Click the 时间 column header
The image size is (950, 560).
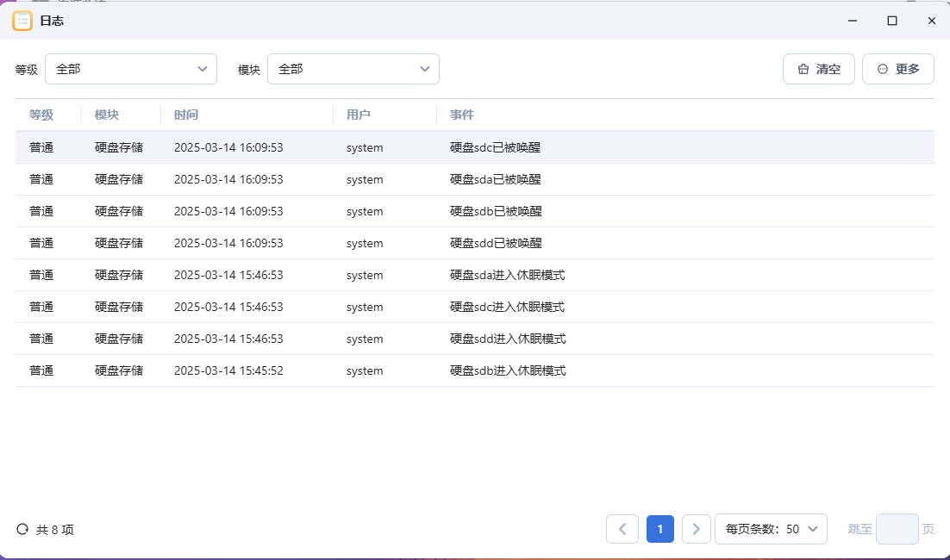186,115
